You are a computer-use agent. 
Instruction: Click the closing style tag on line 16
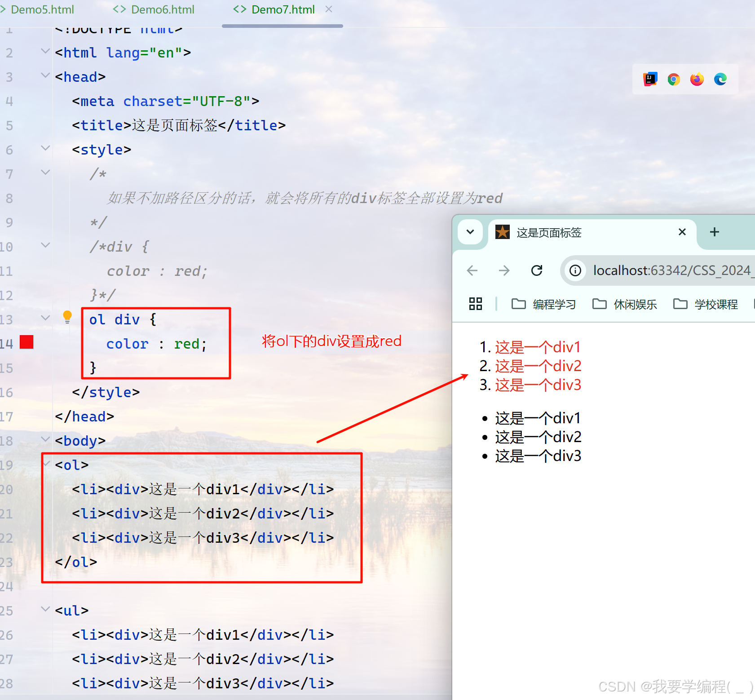[106, 392]
